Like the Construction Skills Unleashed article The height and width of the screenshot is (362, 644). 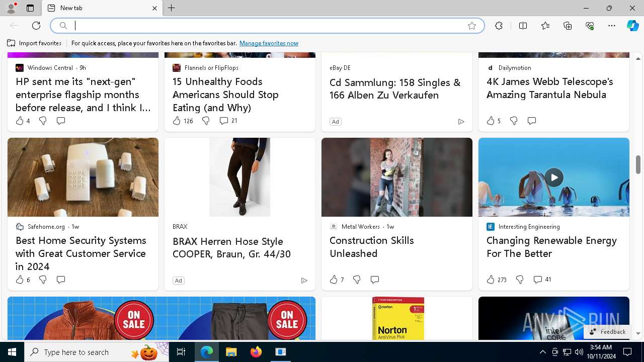point(337,280)
